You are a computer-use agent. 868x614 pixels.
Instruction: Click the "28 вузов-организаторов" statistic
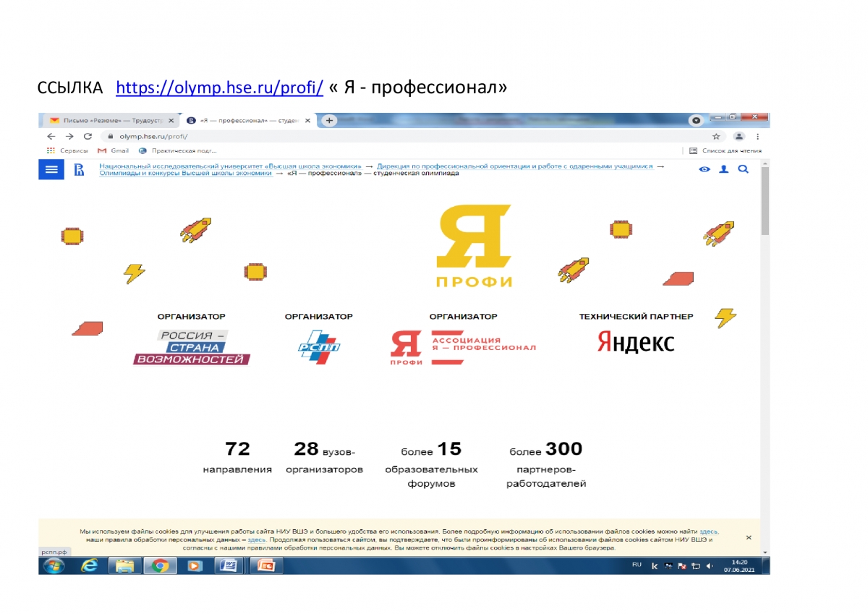324,459
